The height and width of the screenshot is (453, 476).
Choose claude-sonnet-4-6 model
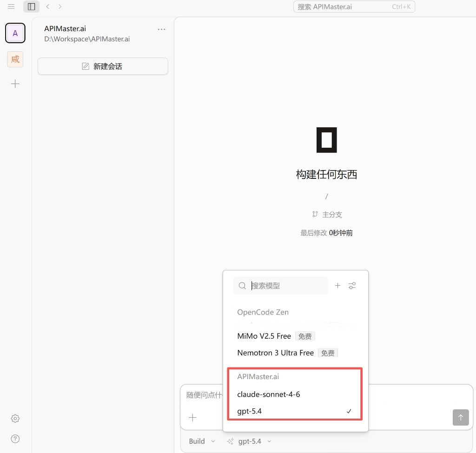pyautogui.click(x=295, y=394)
